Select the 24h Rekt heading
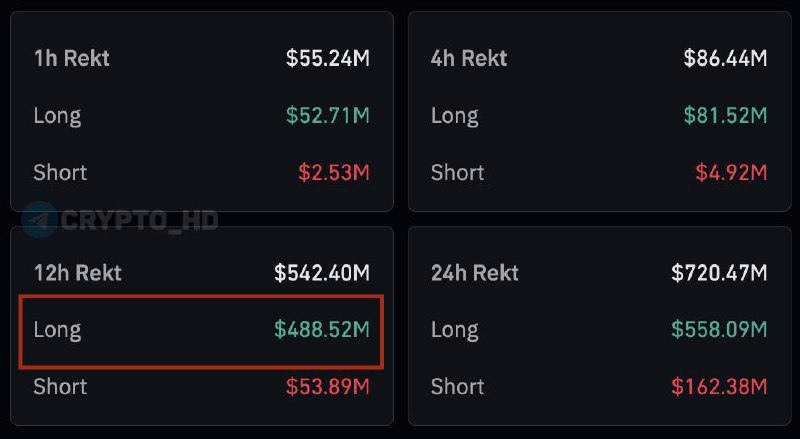This screenshot has height=439, width=800. [474, 273]
